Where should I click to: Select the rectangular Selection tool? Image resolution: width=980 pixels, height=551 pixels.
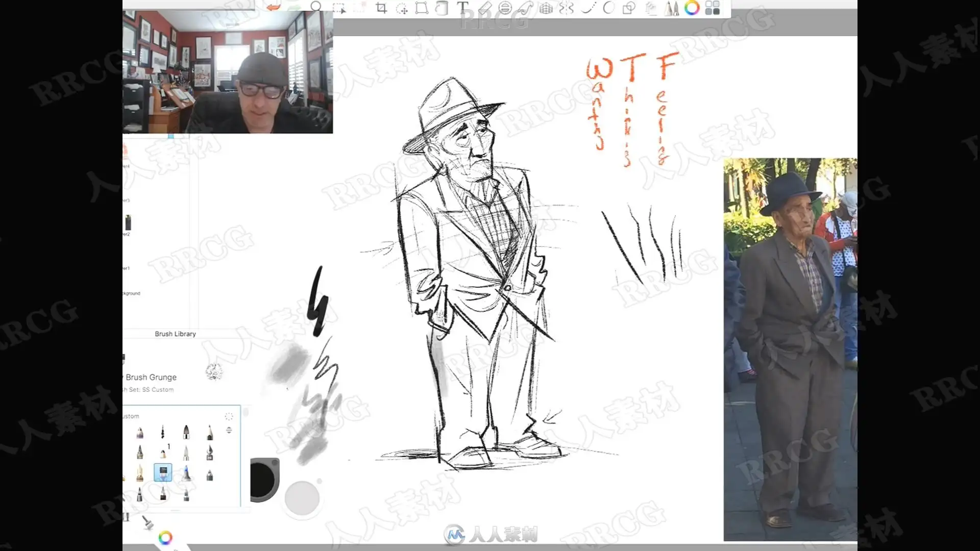coord(338,8)
